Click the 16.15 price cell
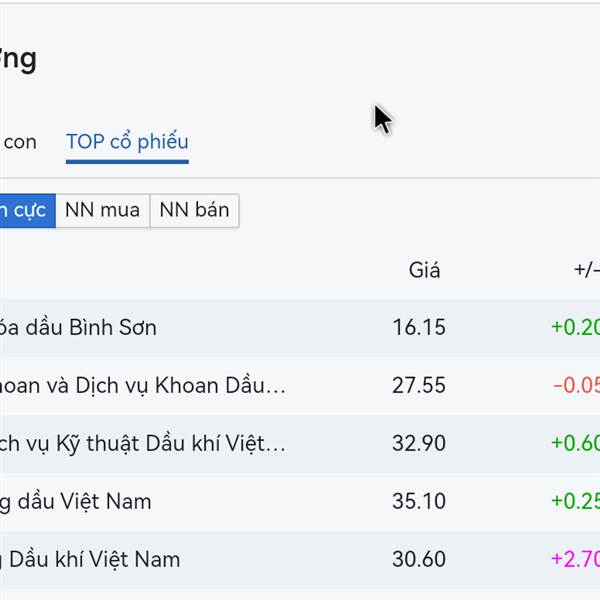Image resolution: width=600 pixels, height=600 pixels. [419, 328]
